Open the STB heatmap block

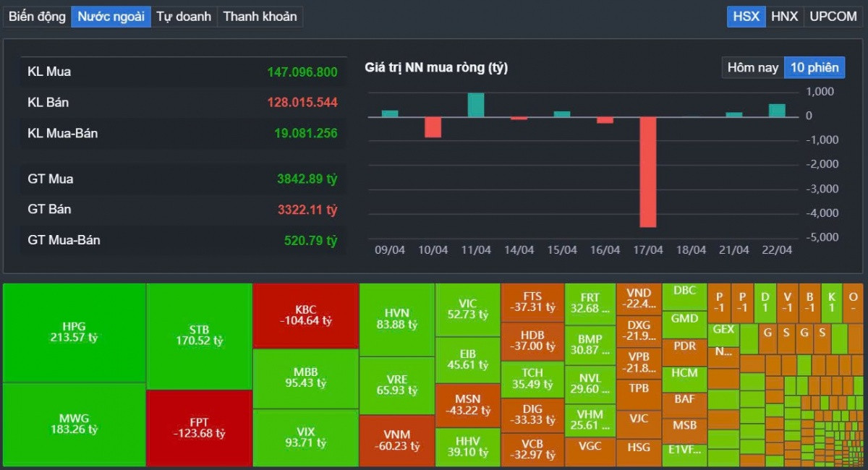click(x=199, y=336)
